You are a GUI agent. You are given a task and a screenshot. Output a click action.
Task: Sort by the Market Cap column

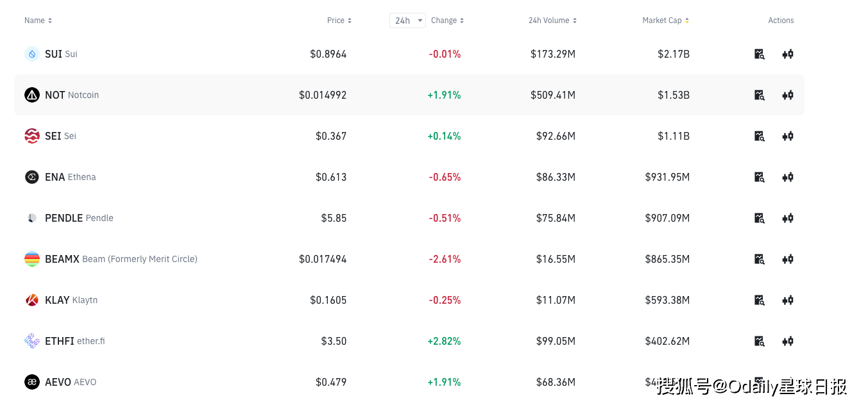pyautogui.click(x=666, y=21)
